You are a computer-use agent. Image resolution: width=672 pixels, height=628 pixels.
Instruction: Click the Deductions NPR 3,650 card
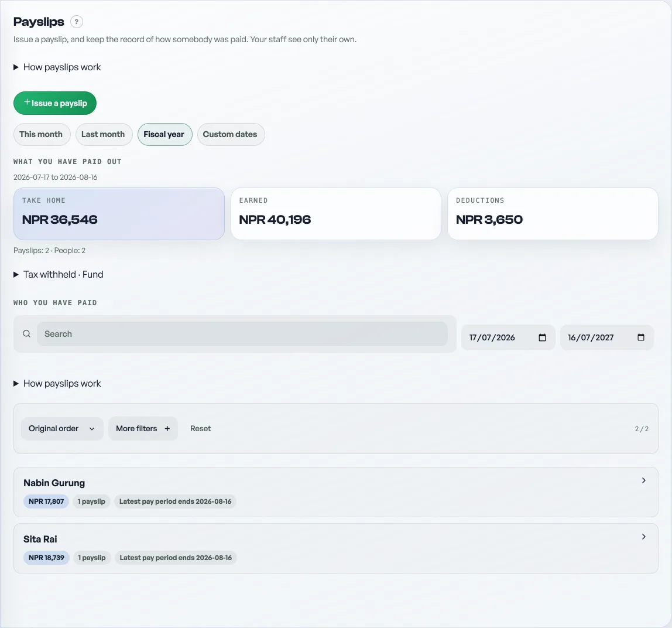point(553,214)
